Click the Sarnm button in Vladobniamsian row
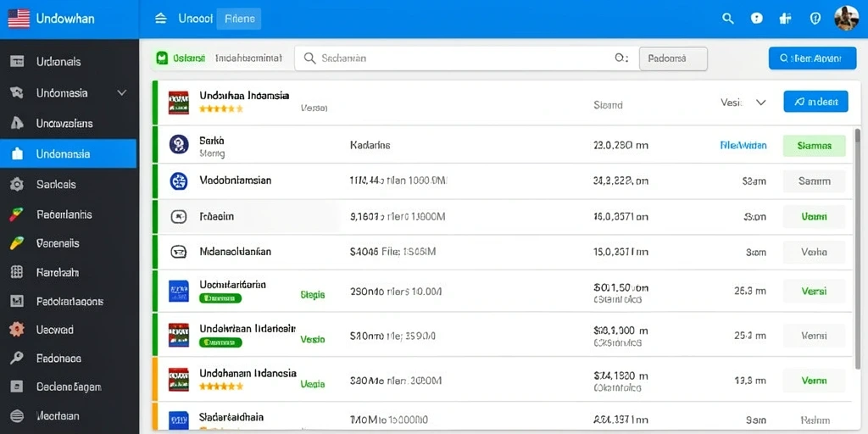Screen dimensions: 868x434 click(815, 181)
